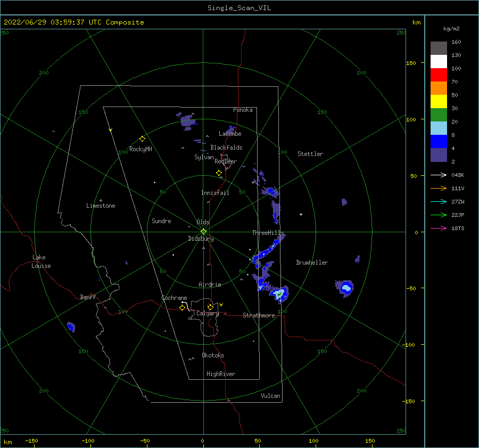Image resolution: width=479 pixels, height=448 pixels.
Task: Click the Lacombe town label
Action: click(x=230, y=134)
